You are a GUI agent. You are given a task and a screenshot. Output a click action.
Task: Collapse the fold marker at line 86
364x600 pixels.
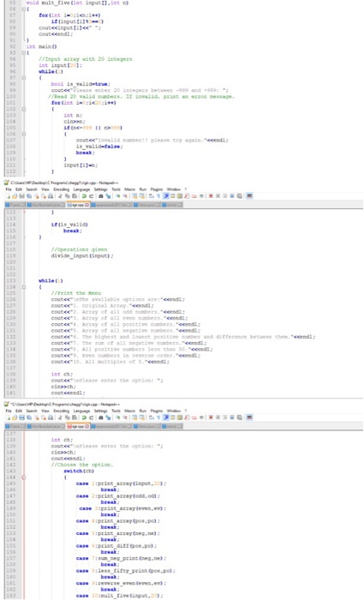click(x=24, y=9)
